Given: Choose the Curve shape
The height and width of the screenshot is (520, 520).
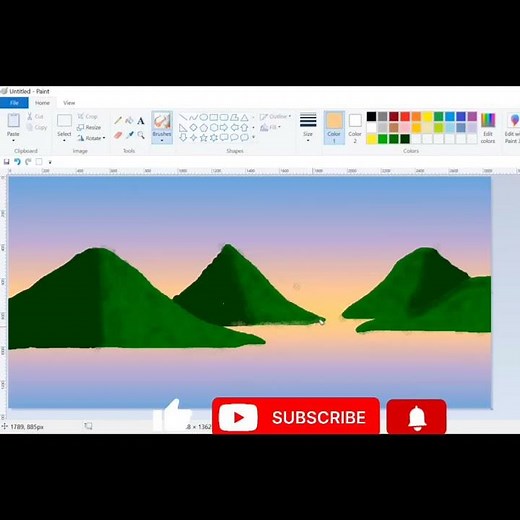Looking at the screenshot, I should pos(193,117).
